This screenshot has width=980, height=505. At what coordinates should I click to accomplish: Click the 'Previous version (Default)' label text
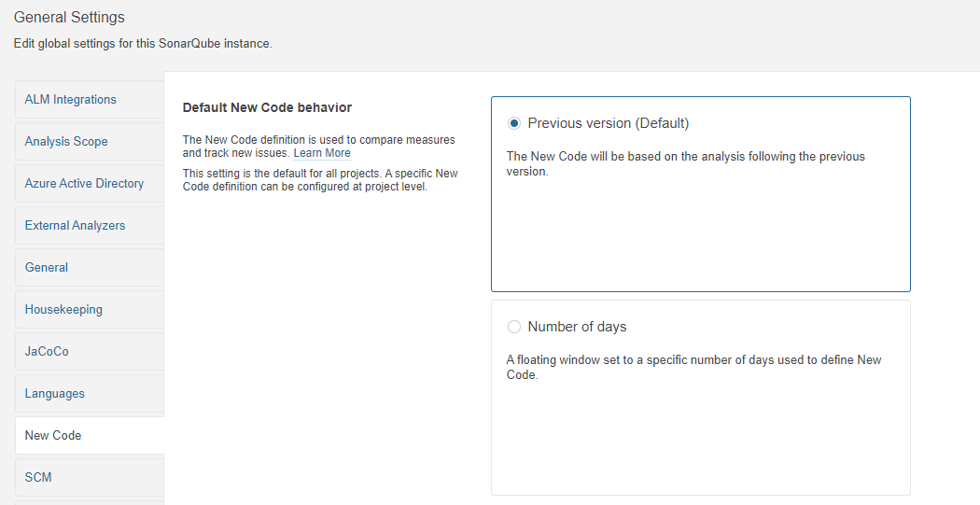pos(608,123)
